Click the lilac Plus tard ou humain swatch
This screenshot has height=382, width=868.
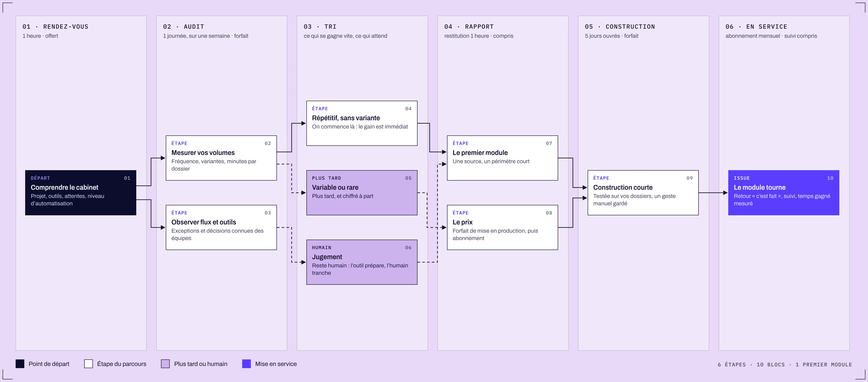pos(165,364)
